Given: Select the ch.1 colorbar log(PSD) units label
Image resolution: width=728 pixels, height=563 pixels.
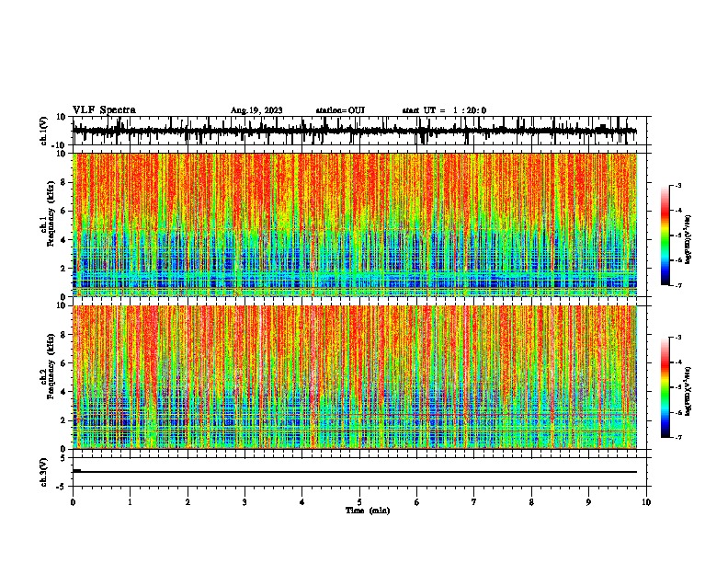Looking at the screenshot, I should click(x=688, y=239).
